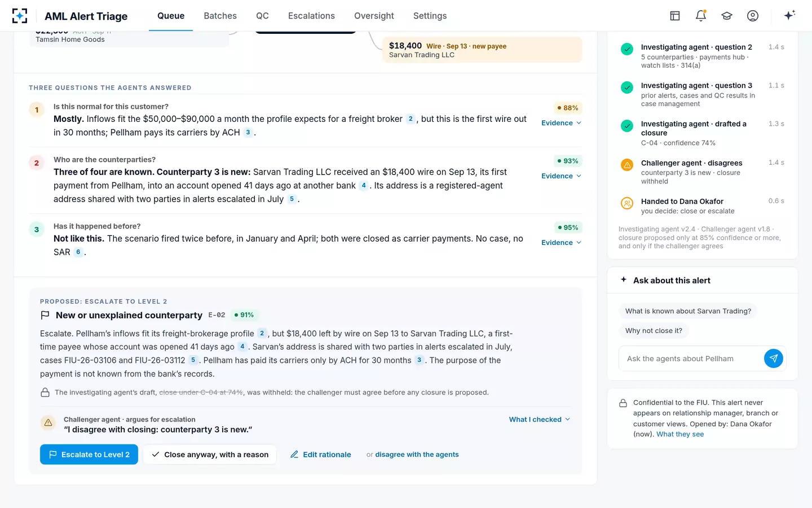
Task: Open the notifications bell icon
Action: click(x=701, y=16)
